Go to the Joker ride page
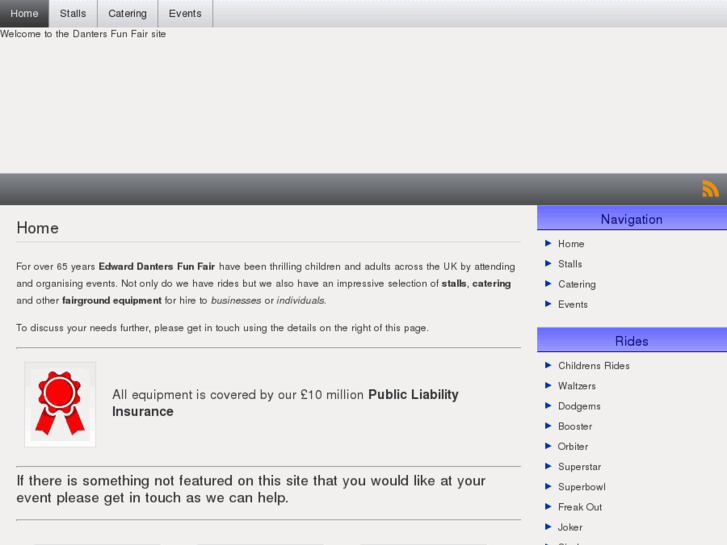This screenshot has width=727, height=545. pyautogui.click(x=570, y=527)
